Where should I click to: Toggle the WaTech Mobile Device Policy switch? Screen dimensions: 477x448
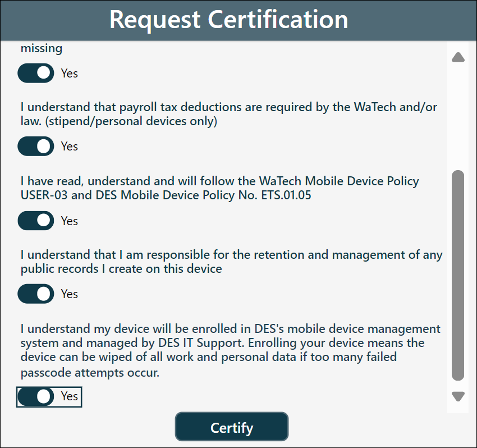coord(36,221)
